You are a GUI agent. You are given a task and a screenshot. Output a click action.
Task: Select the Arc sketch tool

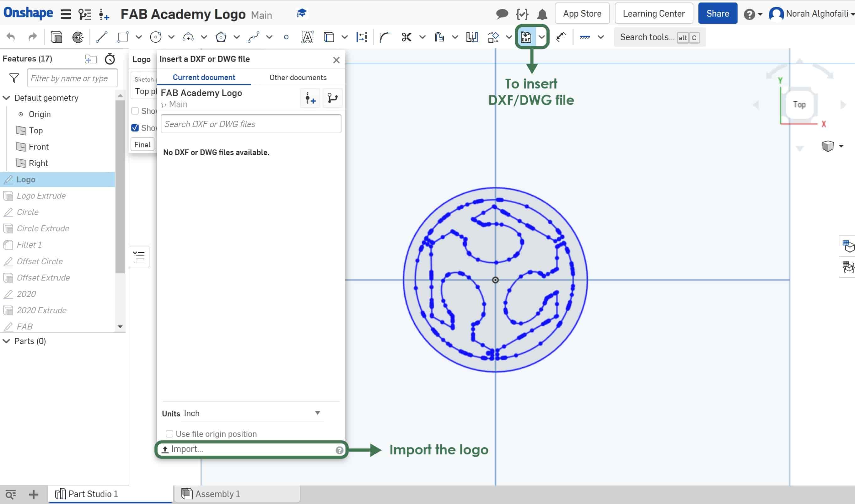pyautogui.click(x=188, y=37)
